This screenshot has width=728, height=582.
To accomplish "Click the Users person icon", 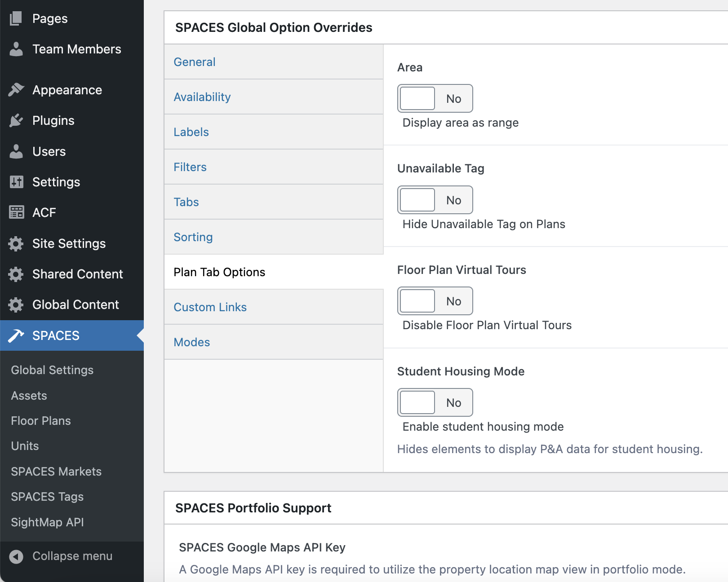I will pyautogui.click(x=16, y=151).
